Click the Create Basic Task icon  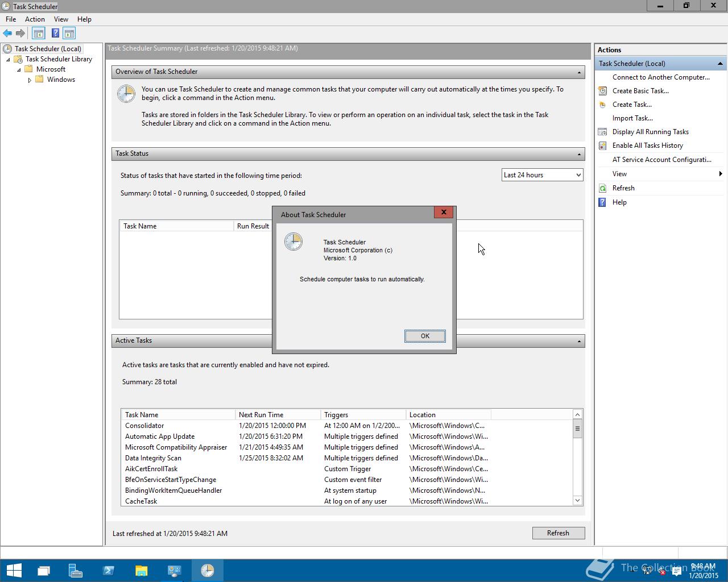pyautogui.click(x=602, y=91)
